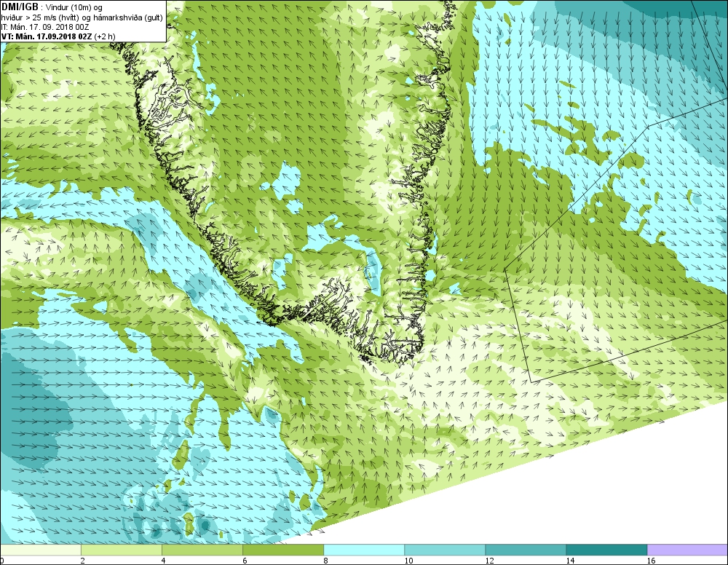Click the legend scale label '2'
Image resolution: width=728 pixels, height=565 pixels.
click(82, 561)
